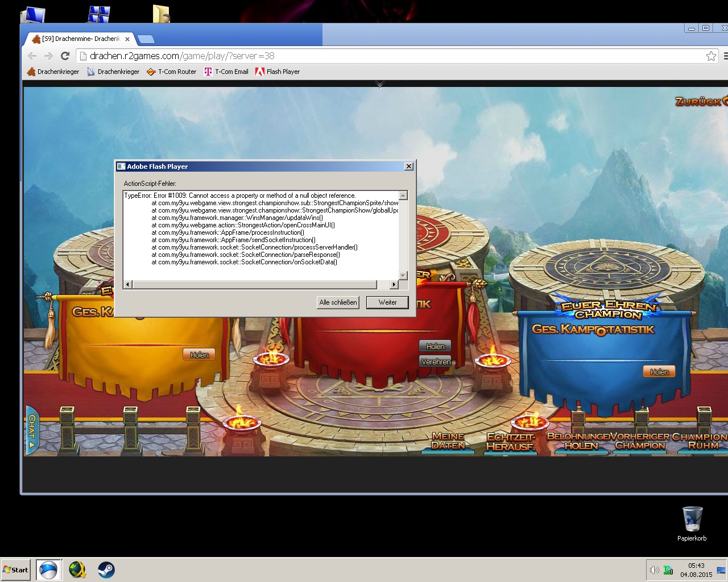Open the Windows Start menu
Viewport: 728px width, 582px height.
tap(16, 569)
